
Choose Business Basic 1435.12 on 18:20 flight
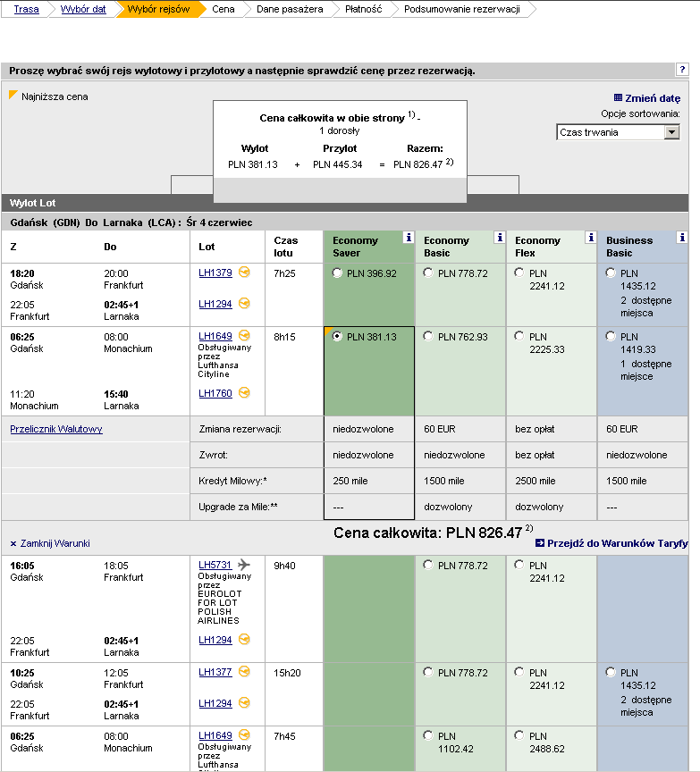coord(611,273)
